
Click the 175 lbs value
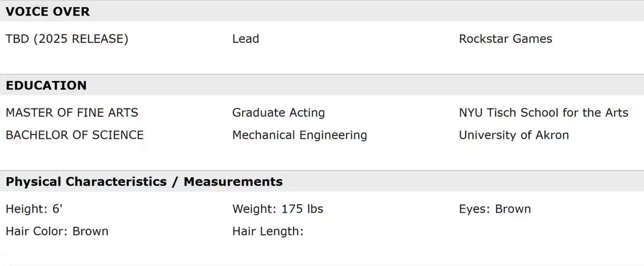(x=302, y=209)
